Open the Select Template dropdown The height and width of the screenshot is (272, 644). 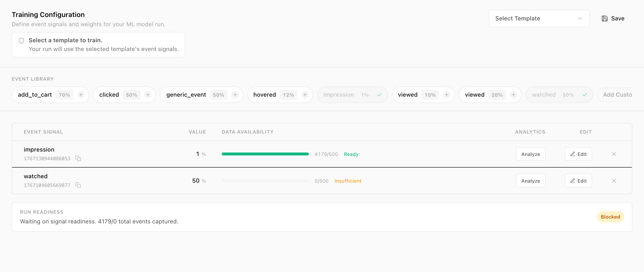coord(539,18)
